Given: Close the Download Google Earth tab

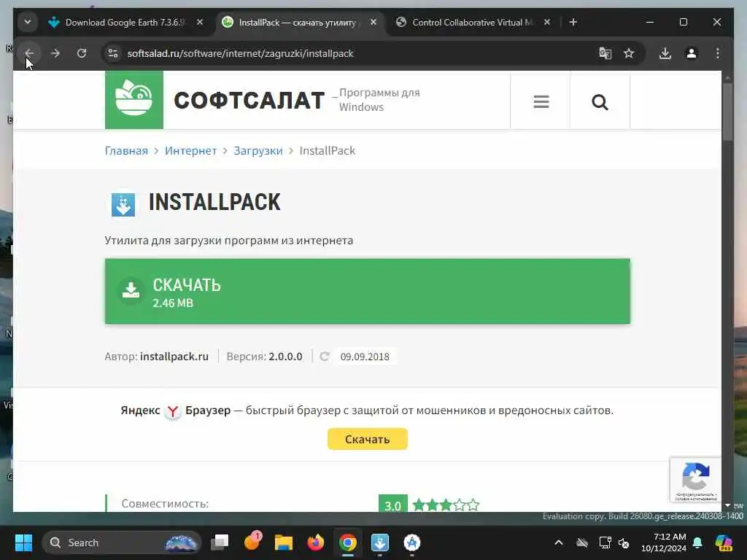Looking at the screenshot, I should pos(200,23).
